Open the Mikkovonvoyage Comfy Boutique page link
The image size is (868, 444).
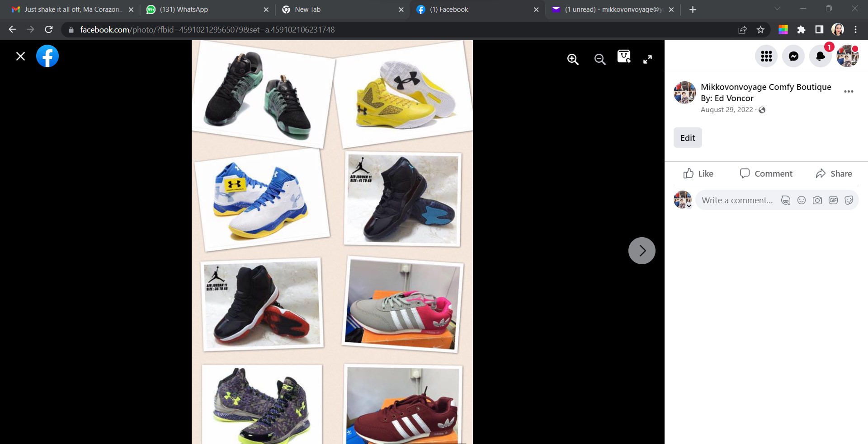click(x=765, y=87)
